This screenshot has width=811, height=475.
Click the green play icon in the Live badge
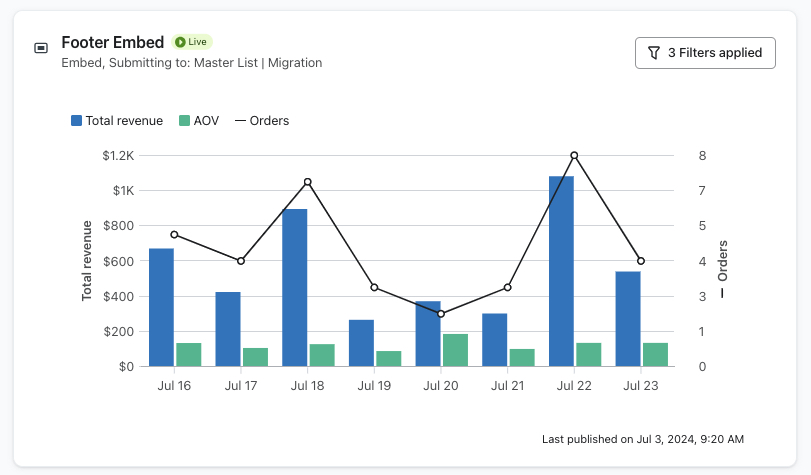tap(180, 42)
